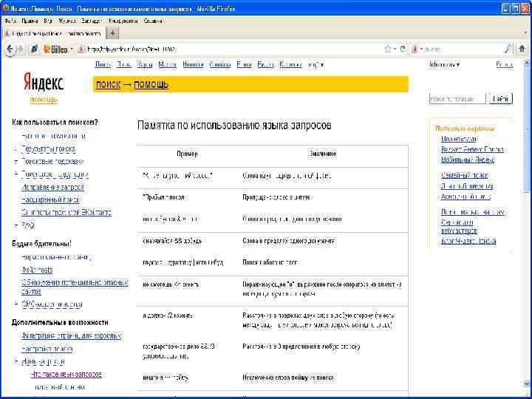This screenshot has height=399, width=532.
Task: Open Файл hosts sidebar link
Action: tap(37, 270)
